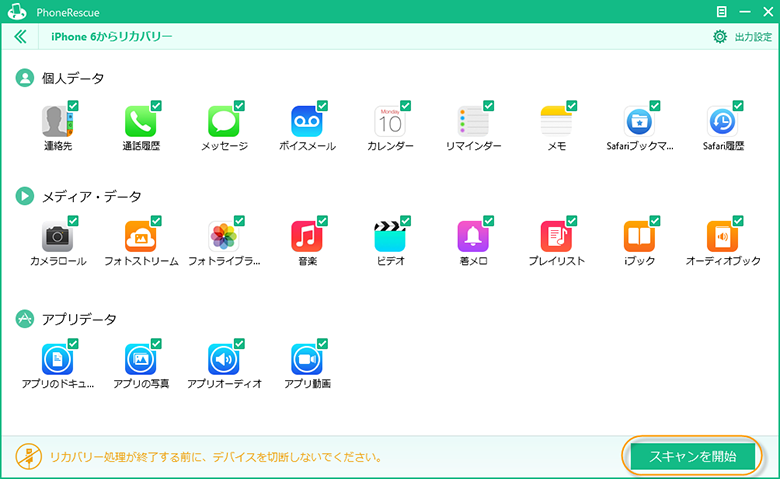780x479 pixels.
Task: Select the リマインダー reminders icon
Action: (473, 121)
